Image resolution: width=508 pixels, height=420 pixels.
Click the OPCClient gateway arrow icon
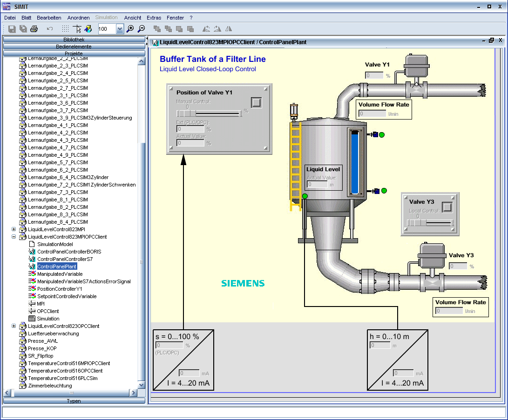click(x=32, y=311)
